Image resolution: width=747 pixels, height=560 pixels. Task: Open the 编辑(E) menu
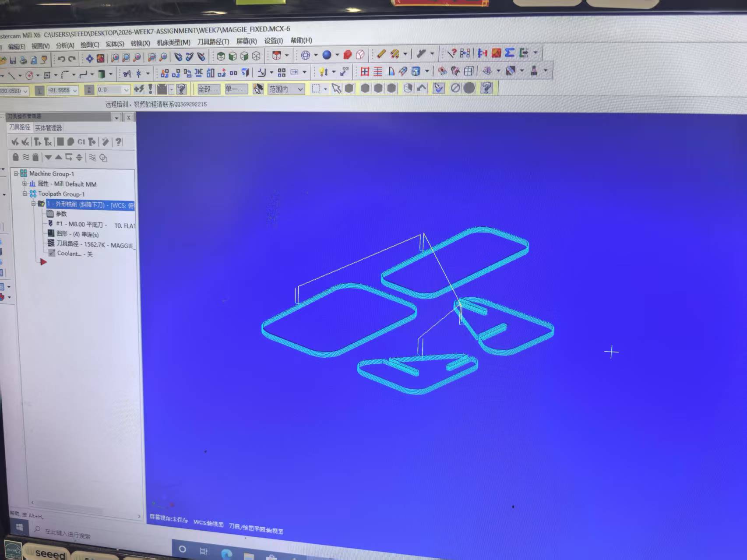coord(16,46)
